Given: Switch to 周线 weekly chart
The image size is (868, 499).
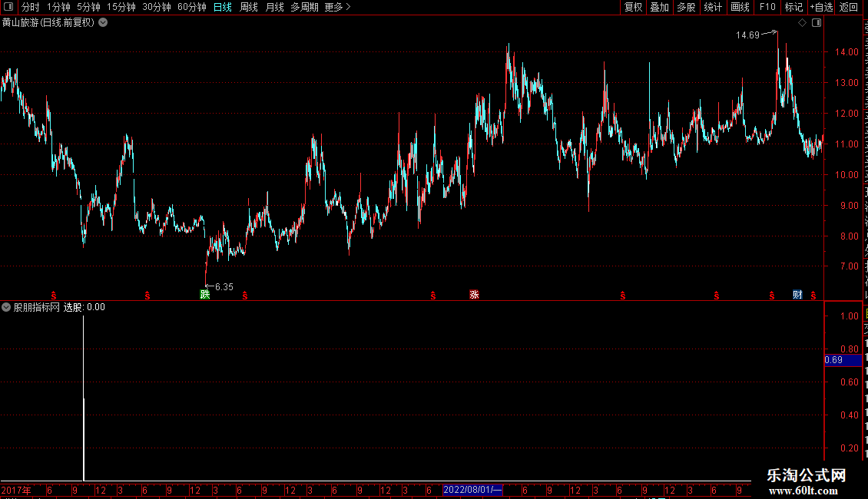Looking at the screenshot, I should tap(249, 7).
